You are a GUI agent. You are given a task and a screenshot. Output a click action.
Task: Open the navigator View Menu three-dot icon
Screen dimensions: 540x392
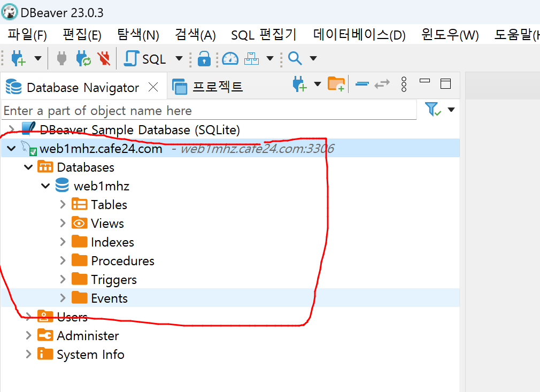pos(404,84)
